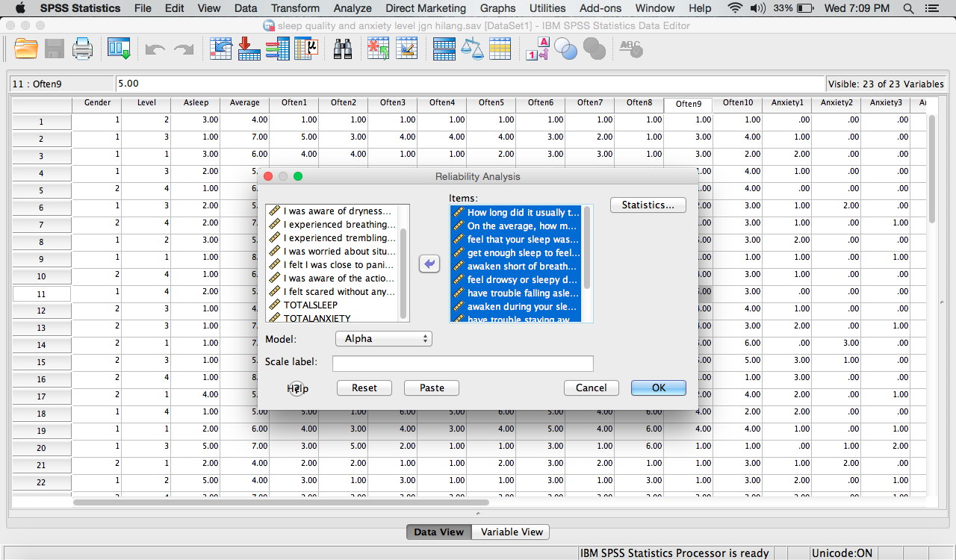Toggle the Value labels icon
Image resolution: width=956 pixels, height=560 pixels.
coord(538,49)
